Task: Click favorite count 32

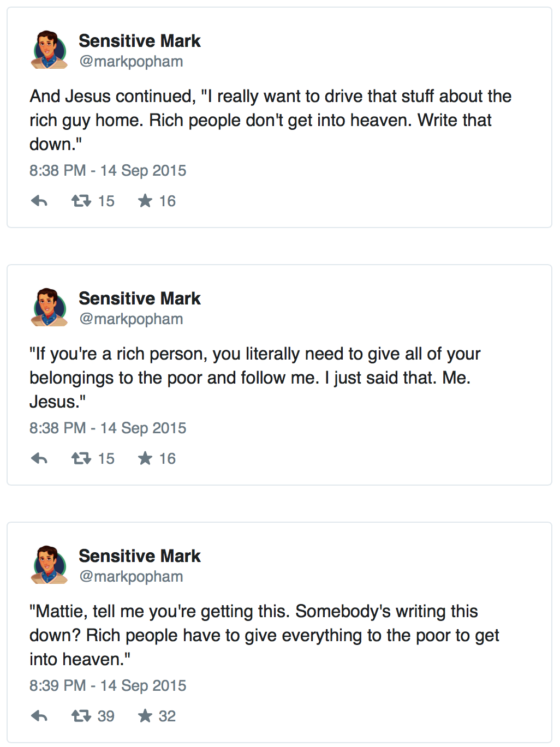Action: coord(167,716)
